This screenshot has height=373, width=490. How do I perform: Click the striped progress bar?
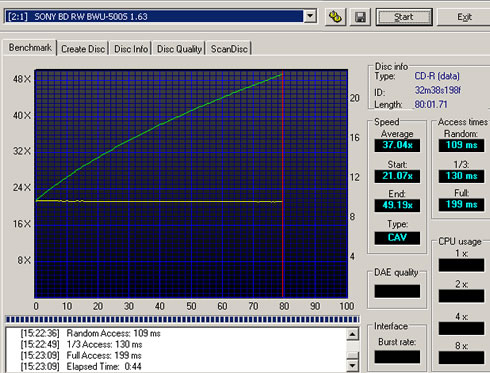182,319
